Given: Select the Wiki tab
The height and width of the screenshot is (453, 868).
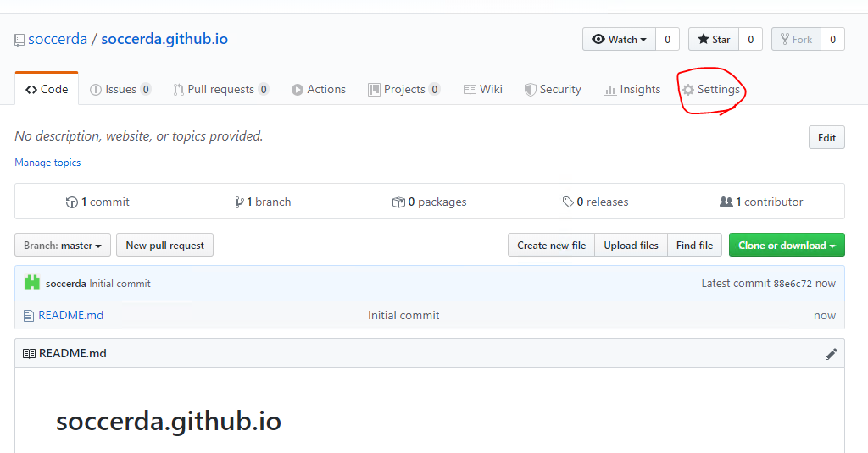Looking at the screenshot, I should point(482,89).
